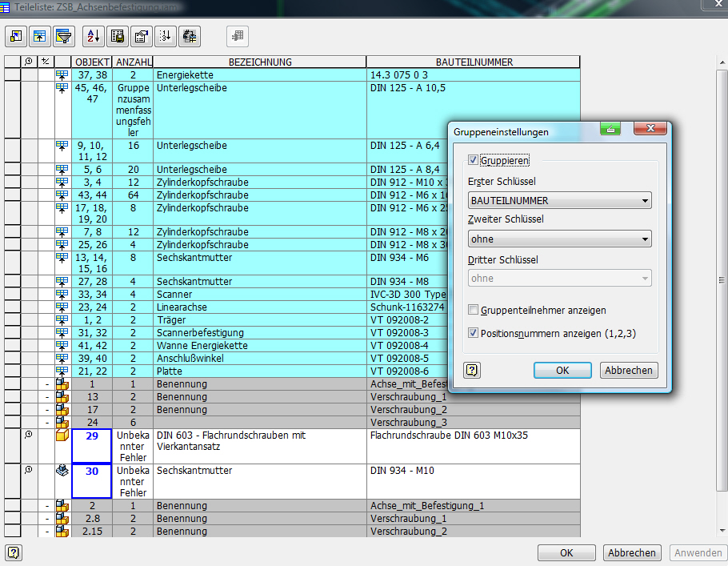
Task: Open help icon in Gruppeneinstellungen dialog
Action: 472,371
